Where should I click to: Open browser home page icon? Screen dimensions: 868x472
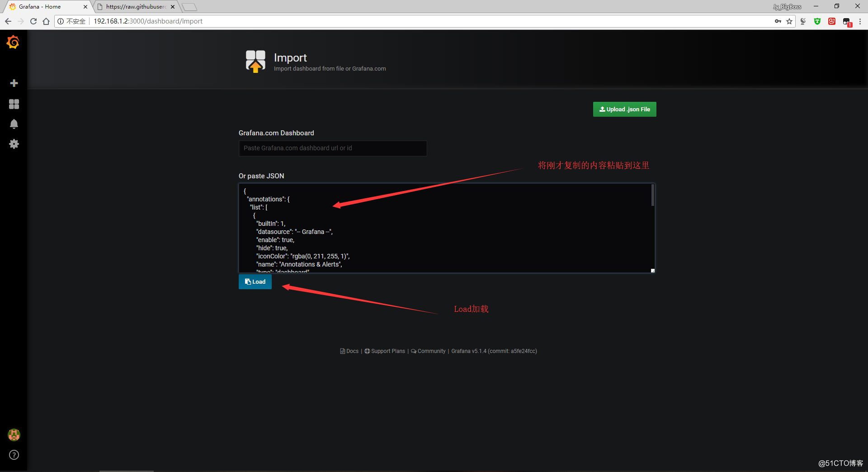click(46, 21)
